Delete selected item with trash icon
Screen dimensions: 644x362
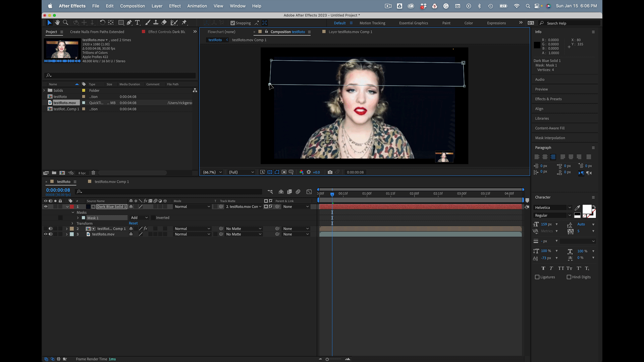93,173
